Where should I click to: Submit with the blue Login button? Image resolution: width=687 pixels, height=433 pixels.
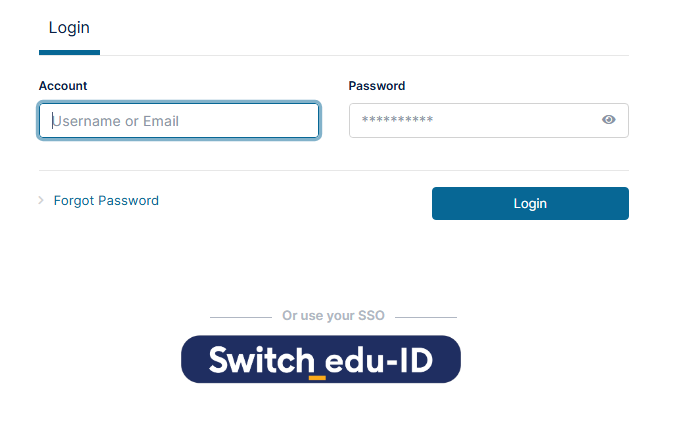click(530, 203)
